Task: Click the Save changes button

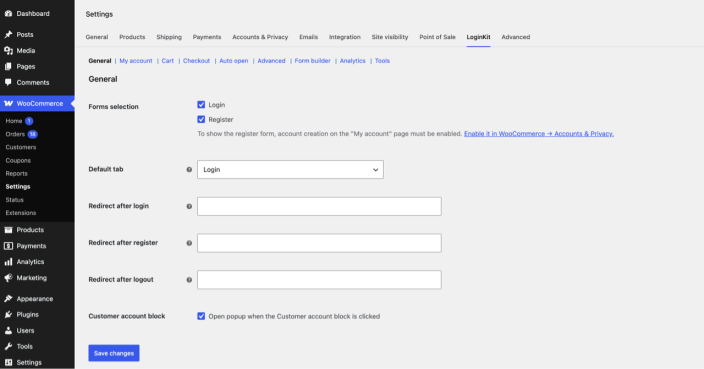Action: [x=114, y=353]
